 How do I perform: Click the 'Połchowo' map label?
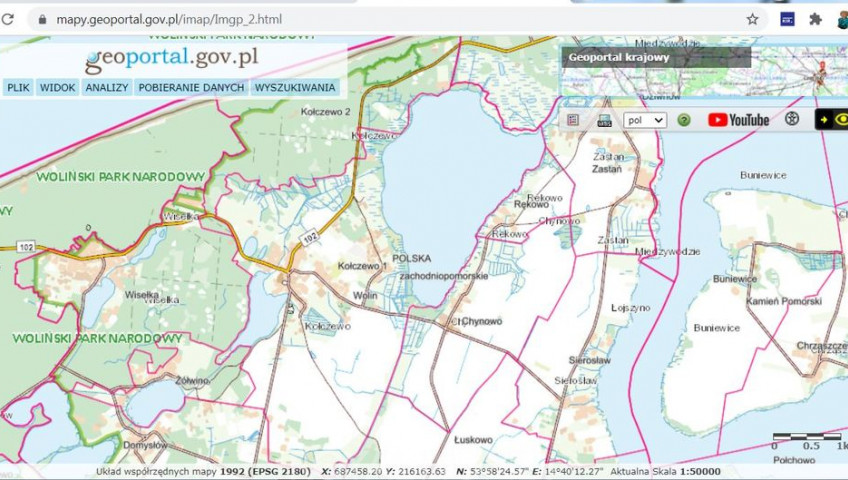(x=794, y=460)
